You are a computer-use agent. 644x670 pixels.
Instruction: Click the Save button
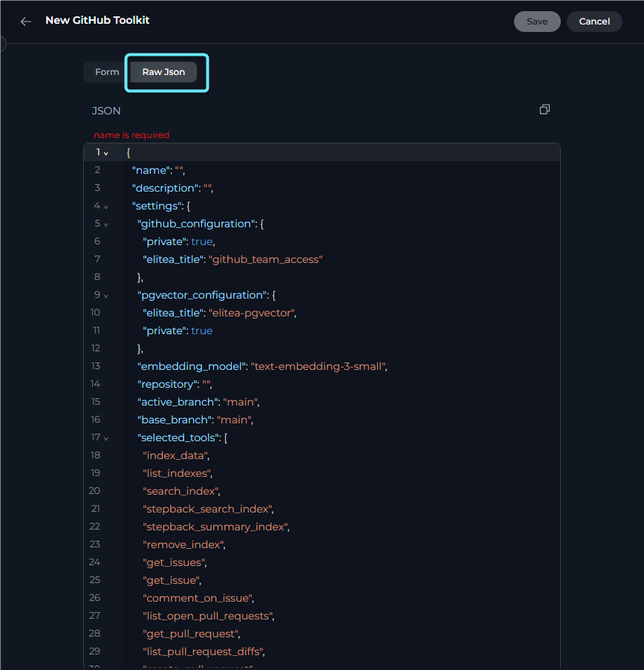coord(537,22)
